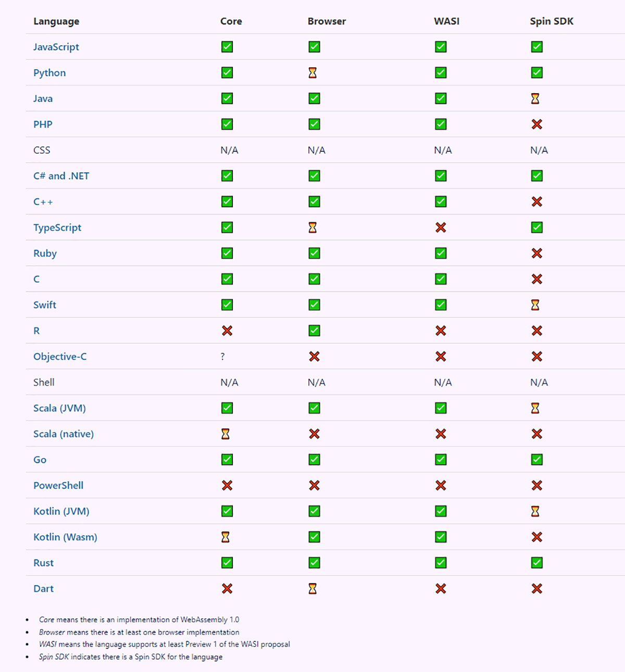Viewport: 625px width, 672px height.
Task: Click the question mark in Objective-C's Core column
Action: click(x=223, y=357)
